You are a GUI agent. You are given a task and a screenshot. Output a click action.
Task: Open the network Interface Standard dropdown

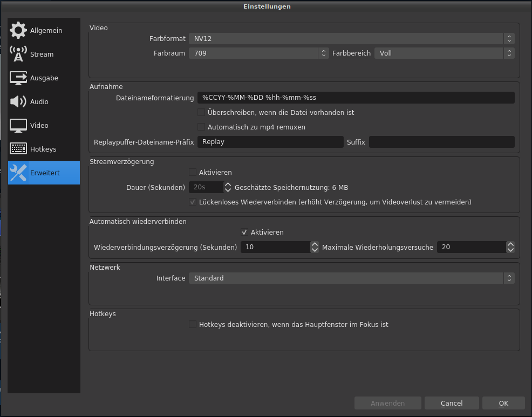tap(351, 278)
